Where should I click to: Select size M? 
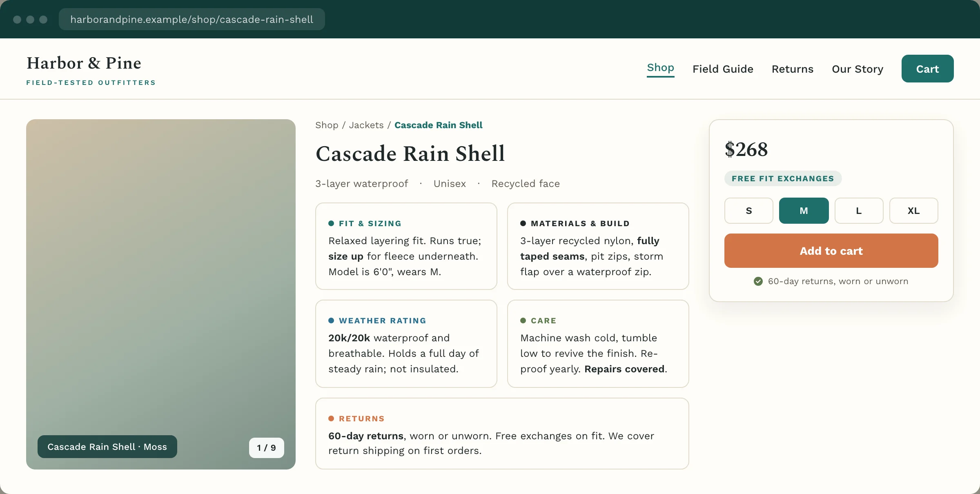804,211
